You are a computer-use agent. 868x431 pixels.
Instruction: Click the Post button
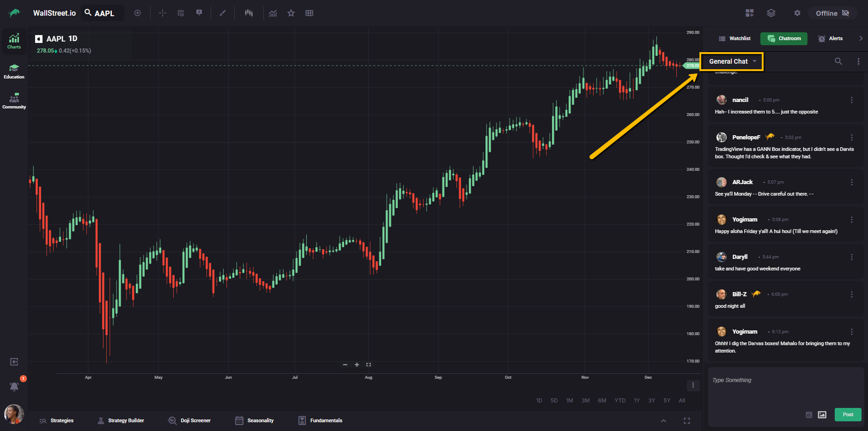[x=848, y=414]
